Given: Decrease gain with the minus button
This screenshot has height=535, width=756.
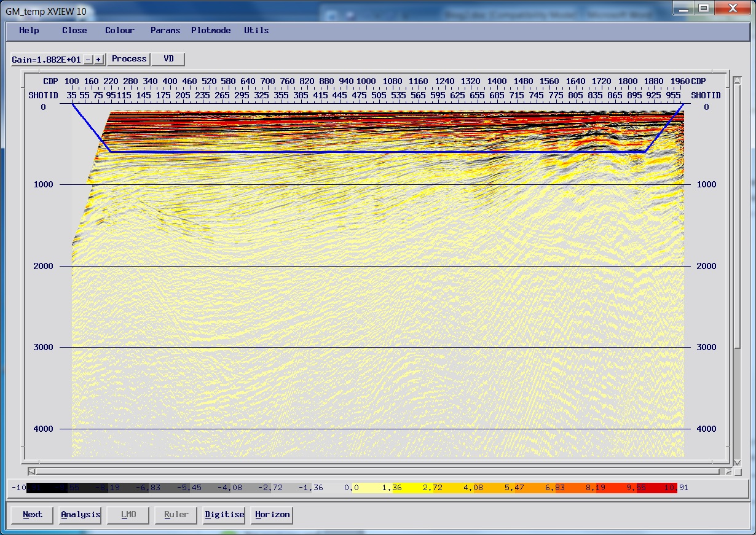Looking at the screenshot, I should 88,60.
